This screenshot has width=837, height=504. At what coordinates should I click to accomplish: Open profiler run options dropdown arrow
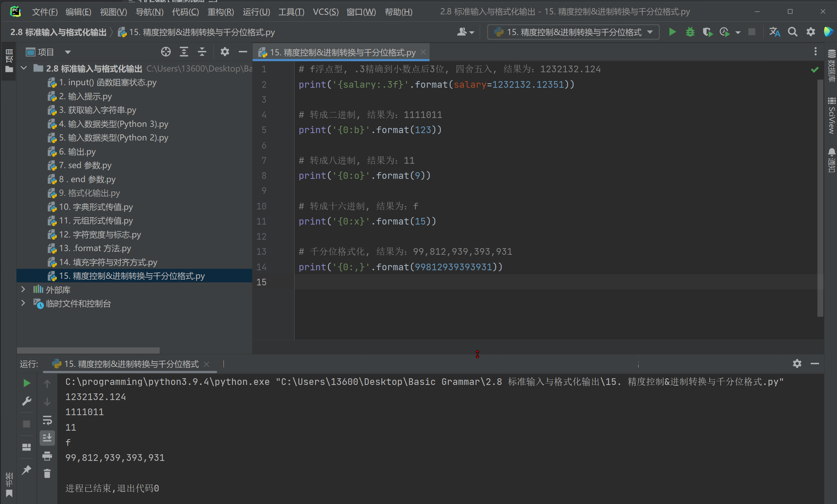coord(738,32)
